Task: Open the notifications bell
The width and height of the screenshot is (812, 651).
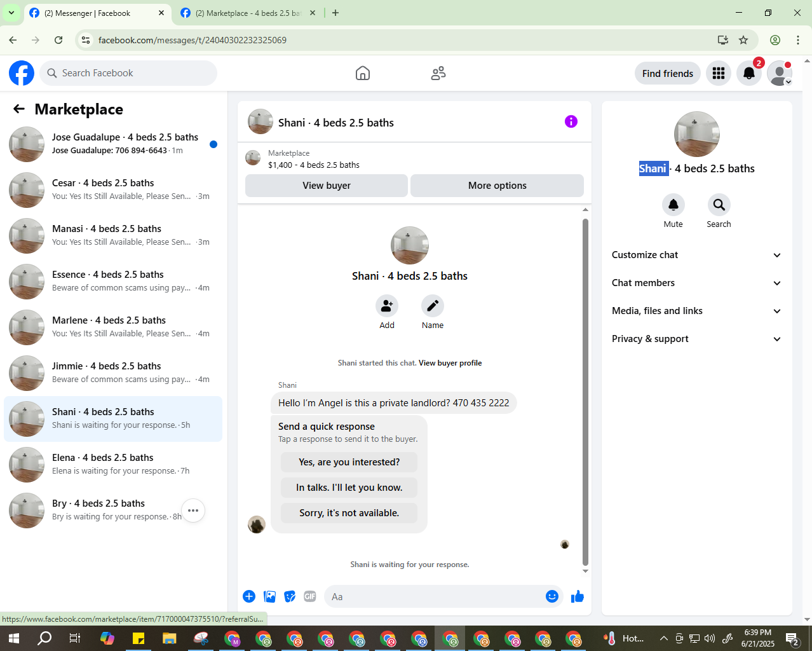Action: (749, 73)
